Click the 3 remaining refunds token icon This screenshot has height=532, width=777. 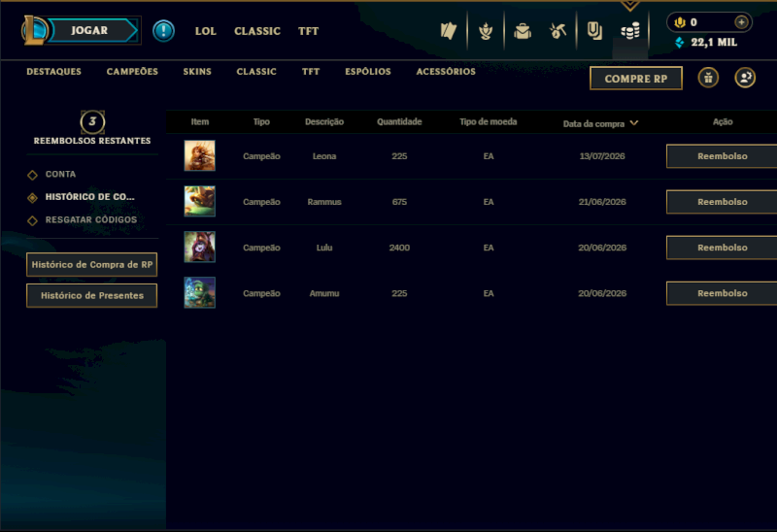(x=92, y=122)
